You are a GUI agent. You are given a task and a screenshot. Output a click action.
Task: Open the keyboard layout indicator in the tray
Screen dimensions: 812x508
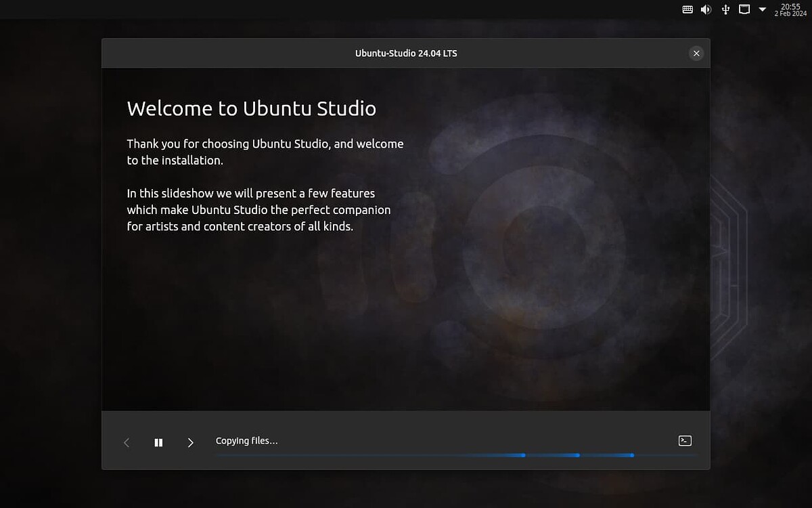pos(687,9)
